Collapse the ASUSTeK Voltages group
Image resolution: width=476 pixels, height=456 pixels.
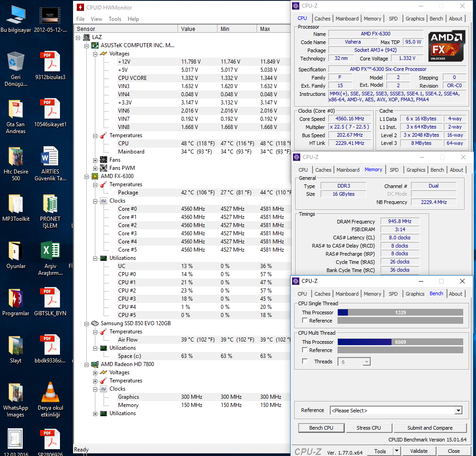[95, 54]
